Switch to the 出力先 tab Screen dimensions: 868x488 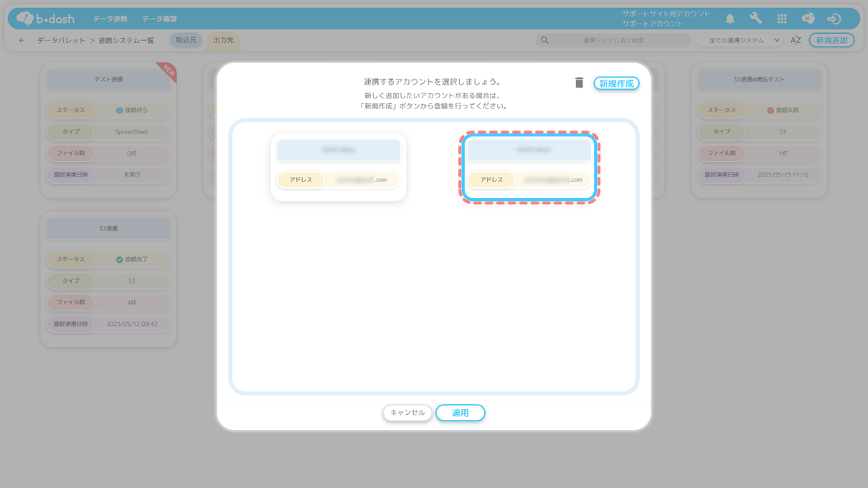(223, 40)
